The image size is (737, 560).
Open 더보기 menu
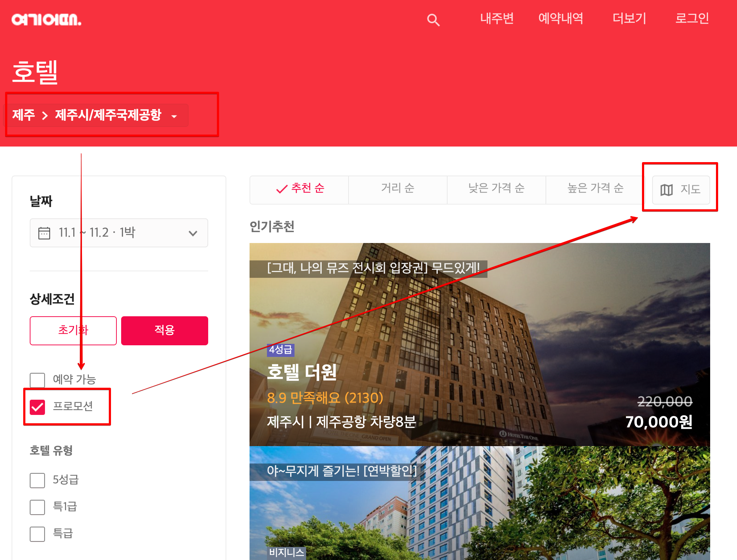point(630,18)
